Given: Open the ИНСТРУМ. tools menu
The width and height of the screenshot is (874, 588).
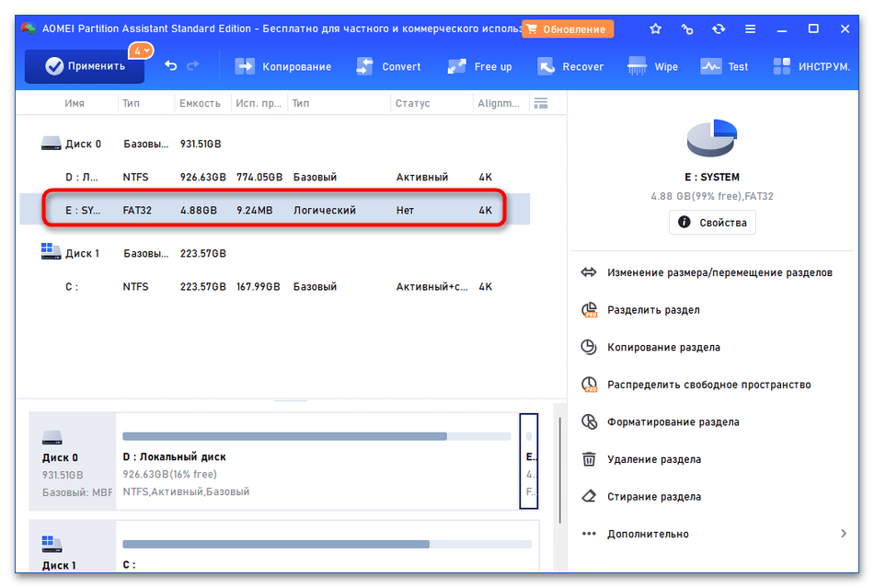Looking at the screenshot, I should (811, 66).
